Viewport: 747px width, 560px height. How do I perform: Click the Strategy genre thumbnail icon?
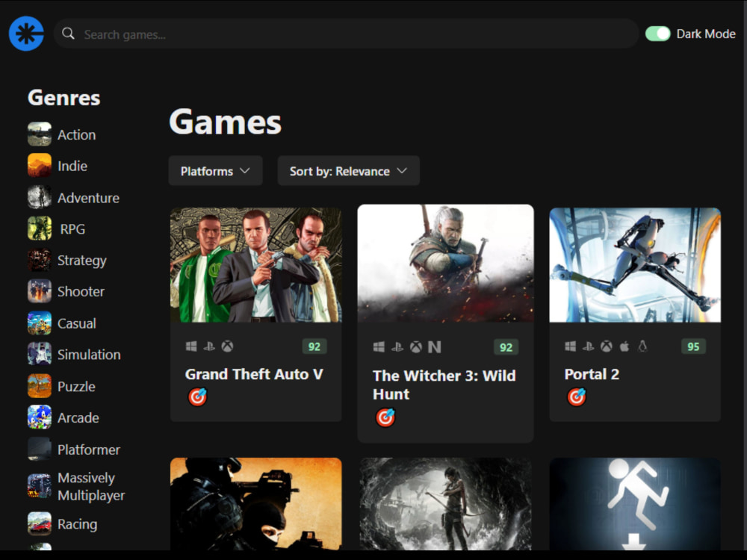click(40, 260)
